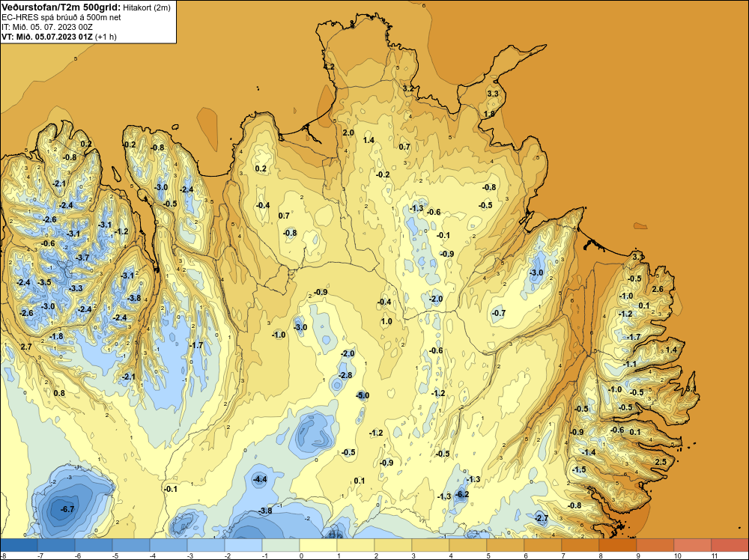Click the -0.7 temperature value
Image resolution: width=749 pixels, height=560 pixels.
point(498,313)
